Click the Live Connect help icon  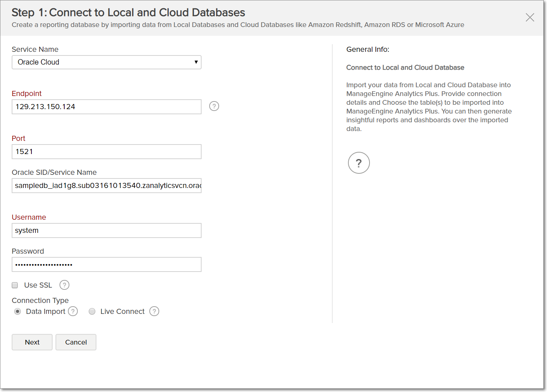[x=154, y=311]
